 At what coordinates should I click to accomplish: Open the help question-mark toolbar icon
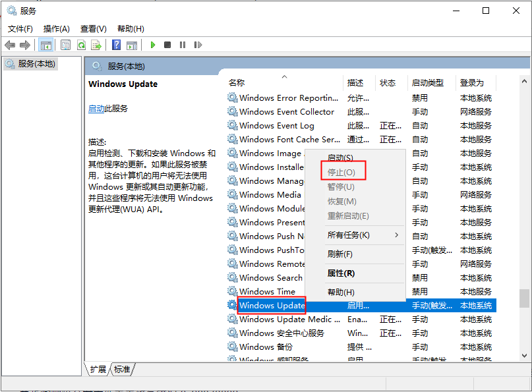(x=117, y=45)
